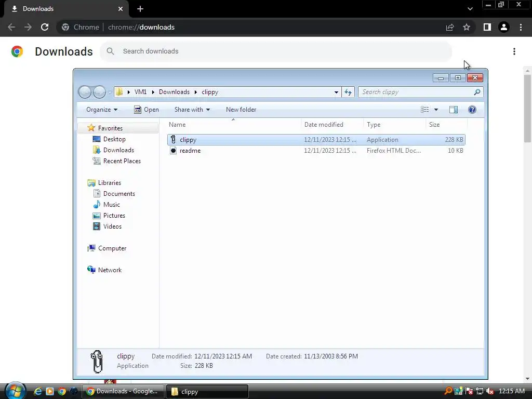Screen dimensions: 532x399
Task: Open the Music library
Action: [x=111, y=204]
